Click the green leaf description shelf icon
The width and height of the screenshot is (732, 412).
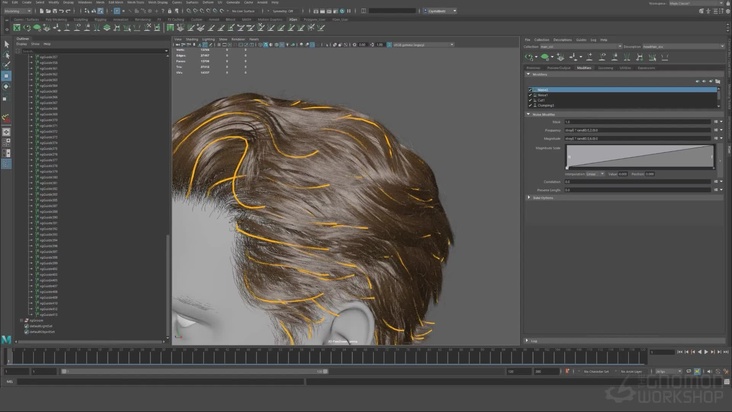coord(37,28)
